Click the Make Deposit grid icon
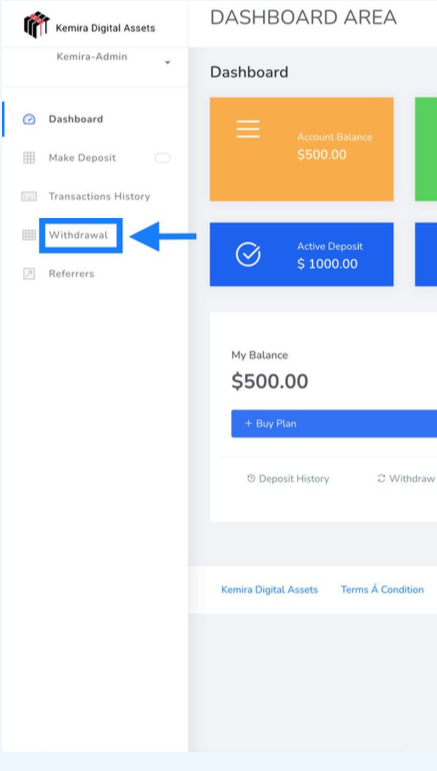This screenshot has width=437, height=771. pos(29,158)
